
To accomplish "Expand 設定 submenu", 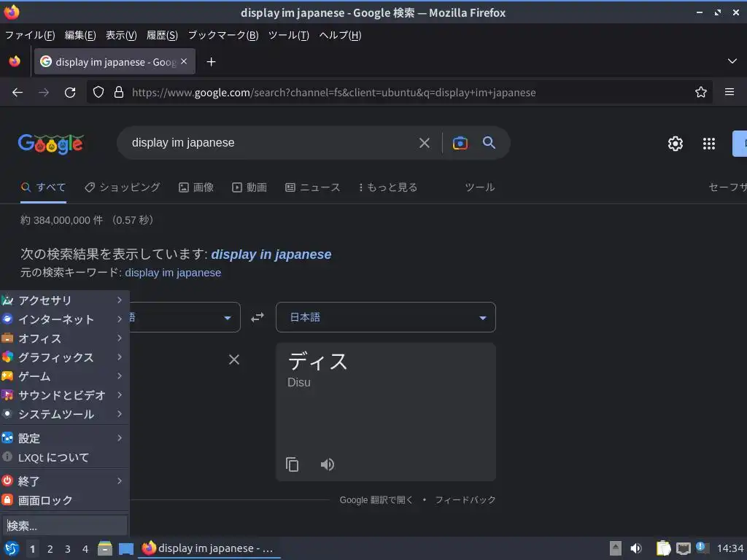I will (64, 438).
